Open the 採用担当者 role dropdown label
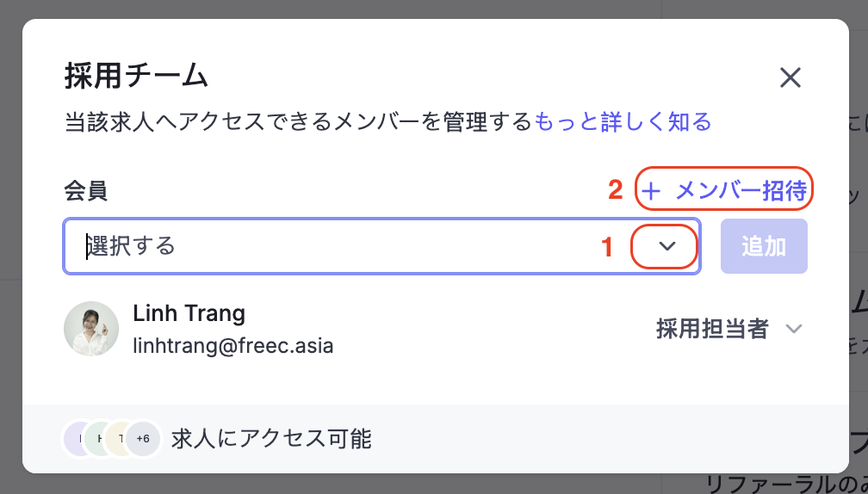This screenshot has height=494, width=868. tap(712, 329)
